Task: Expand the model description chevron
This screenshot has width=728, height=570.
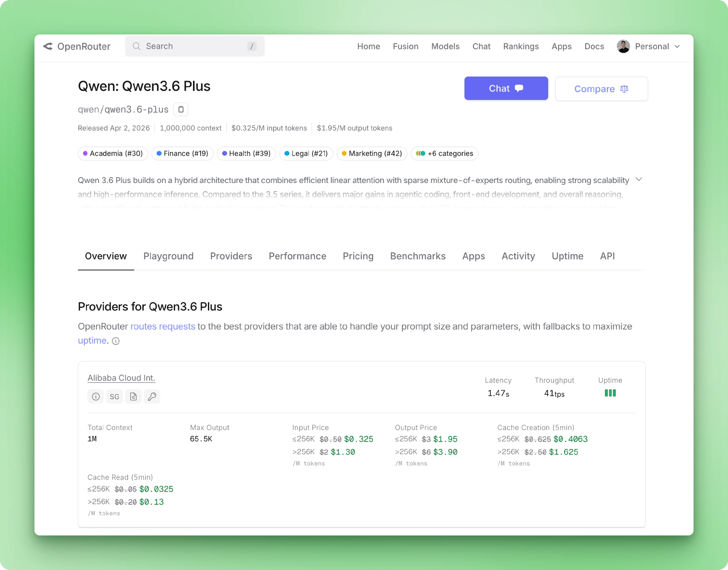Action: (639, 179)
